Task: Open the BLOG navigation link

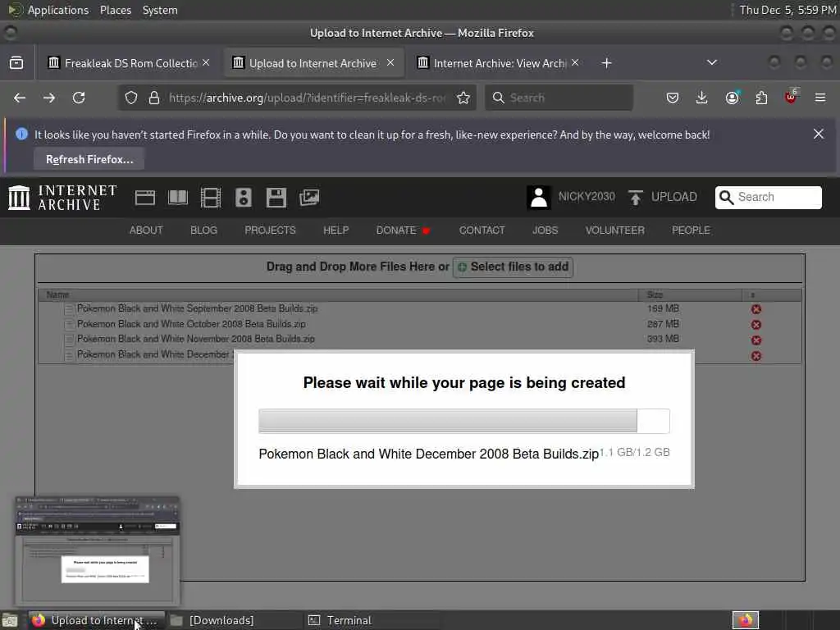Action: coord(203,231)
